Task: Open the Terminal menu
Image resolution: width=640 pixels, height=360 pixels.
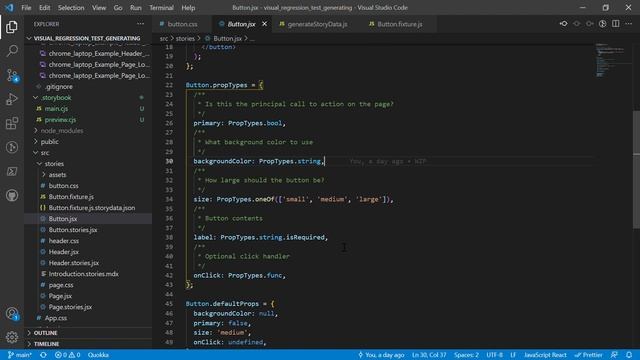Action: pos(161,8)
